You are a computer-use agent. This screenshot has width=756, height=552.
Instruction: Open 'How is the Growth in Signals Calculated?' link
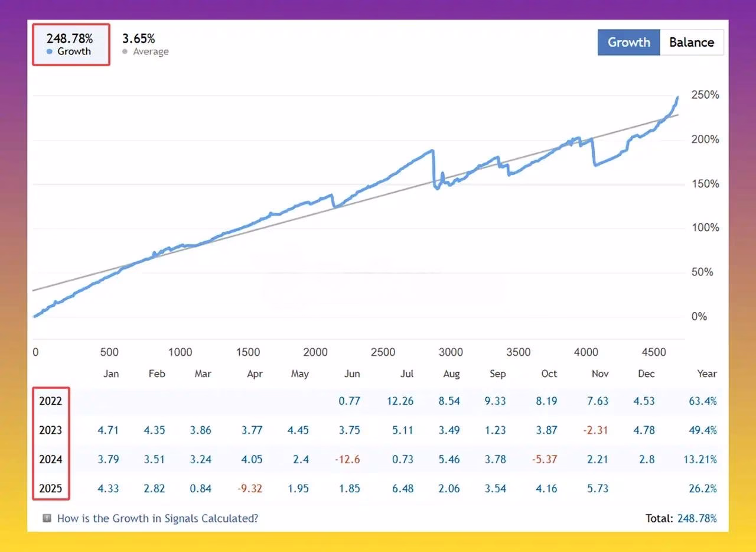click(x=158, y=518)
